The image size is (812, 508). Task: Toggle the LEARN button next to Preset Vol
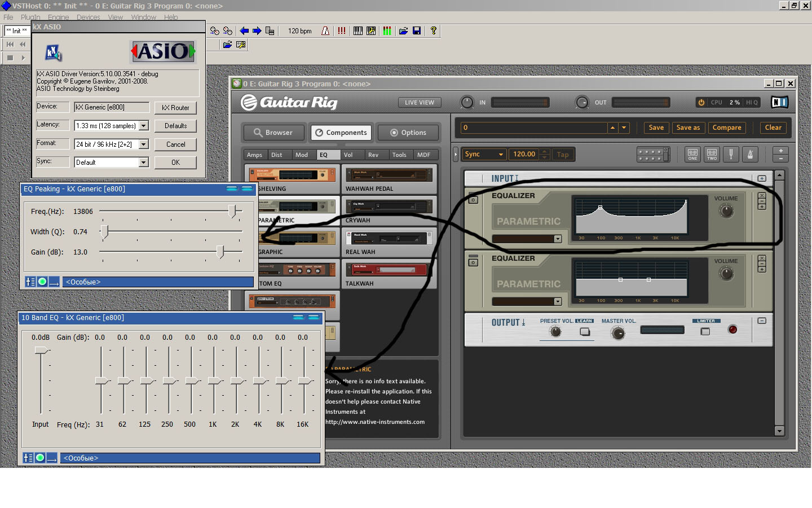click(585, 332)
